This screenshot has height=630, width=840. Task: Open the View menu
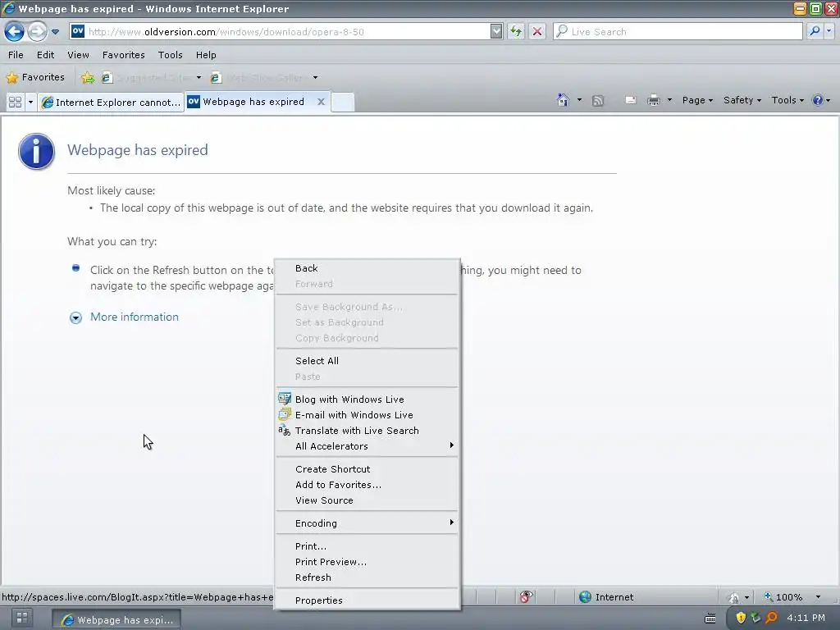click(78, 55)
